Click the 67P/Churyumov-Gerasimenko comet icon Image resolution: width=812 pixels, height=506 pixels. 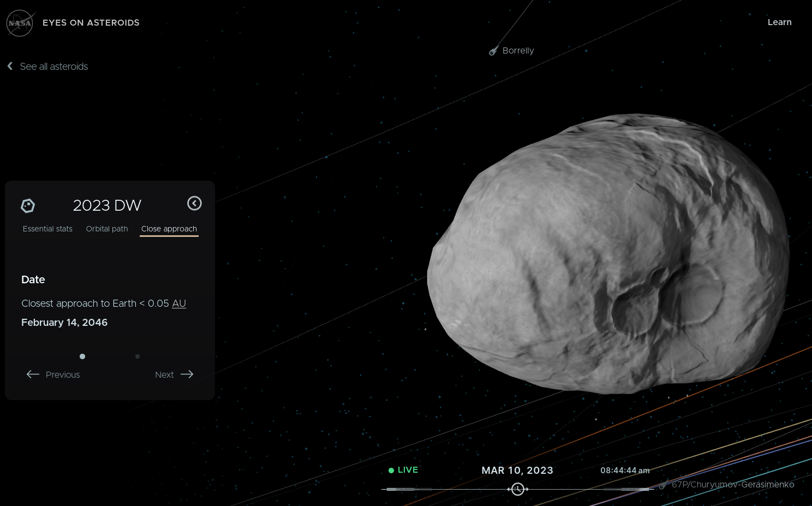coord(664,485)
